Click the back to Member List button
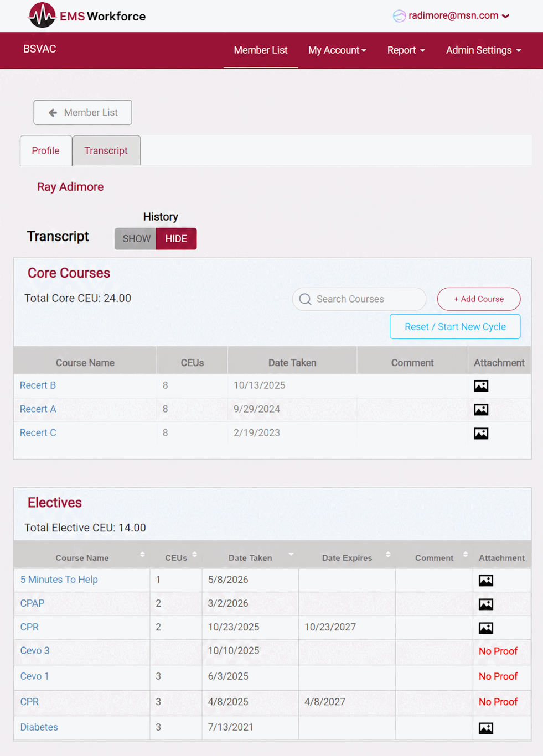Screen dimensions: 543x756 [x=82, y=112]
